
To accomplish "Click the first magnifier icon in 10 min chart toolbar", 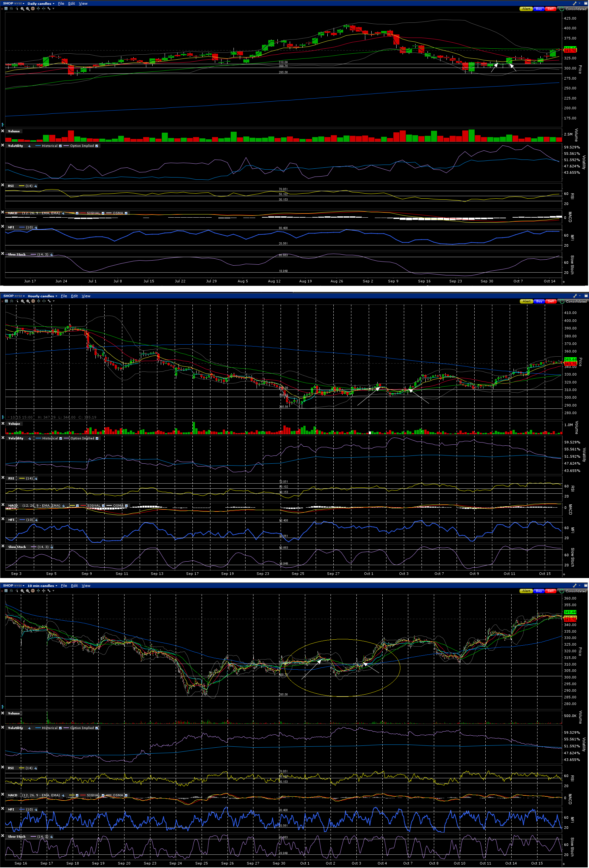I will 22,591.
